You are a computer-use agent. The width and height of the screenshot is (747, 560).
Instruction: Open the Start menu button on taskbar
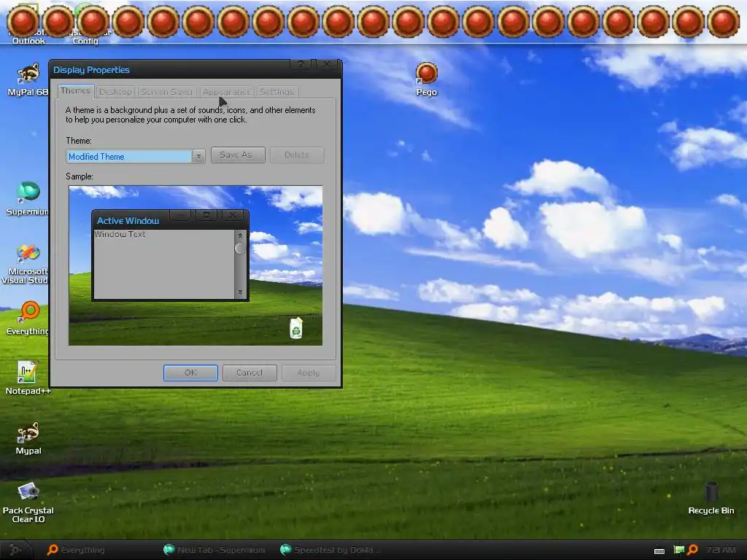(x=15, y=550)
